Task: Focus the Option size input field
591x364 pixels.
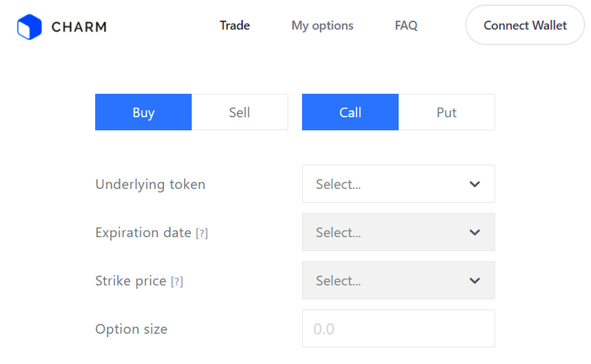Action: [398, 329]
